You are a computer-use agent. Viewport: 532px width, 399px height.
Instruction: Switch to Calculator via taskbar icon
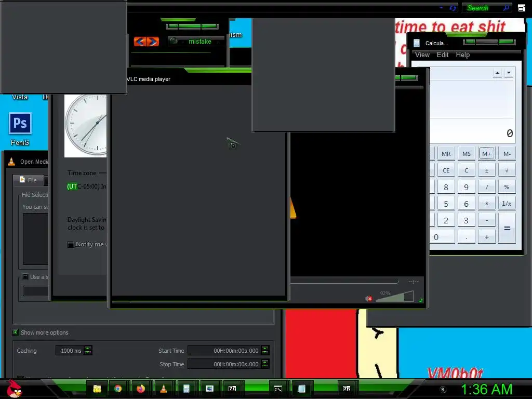(187, 389)
